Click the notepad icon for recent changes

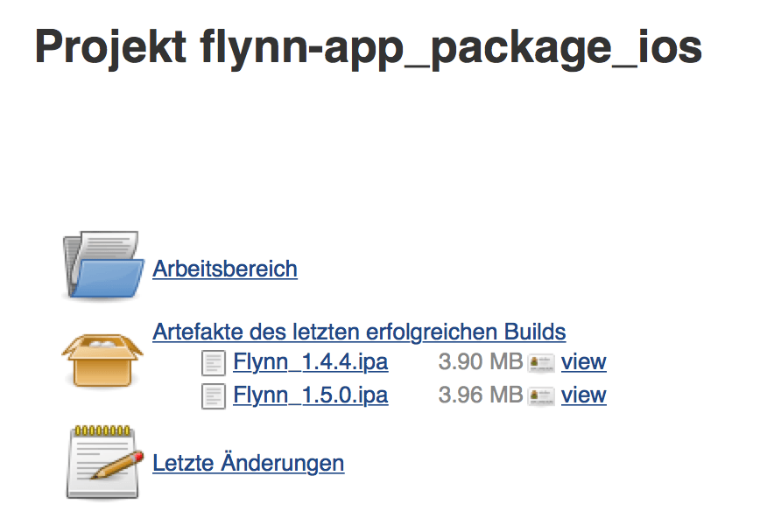click(102, 461)
